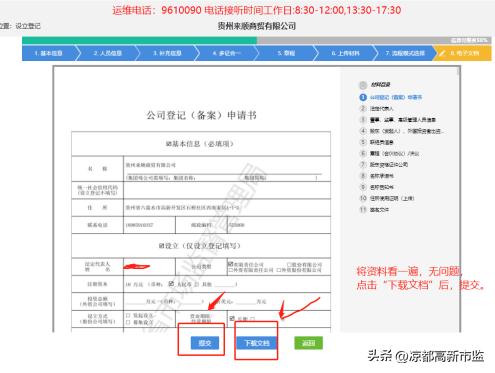Click the checked 人民币 currency checkbox
Screen dimensions: 495x373
pyautogui.click(x=171, y=284)
